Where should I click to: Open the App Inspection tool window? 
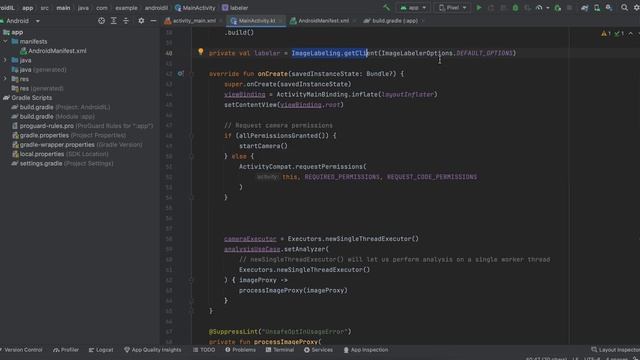click(x=366, y=350)
